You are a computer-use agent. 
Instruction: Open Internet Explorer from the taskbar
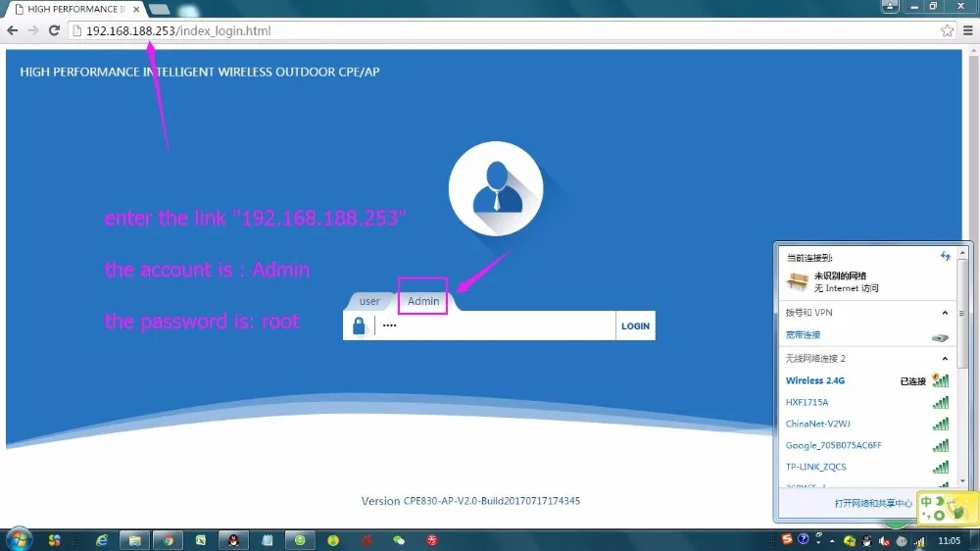(x=101, y=540)
